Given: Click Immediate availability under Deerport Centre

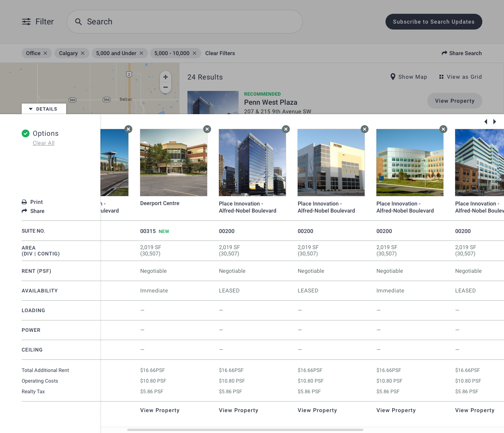Looking at the screenshot, I should pyautogui.click(x=154, y=291).
